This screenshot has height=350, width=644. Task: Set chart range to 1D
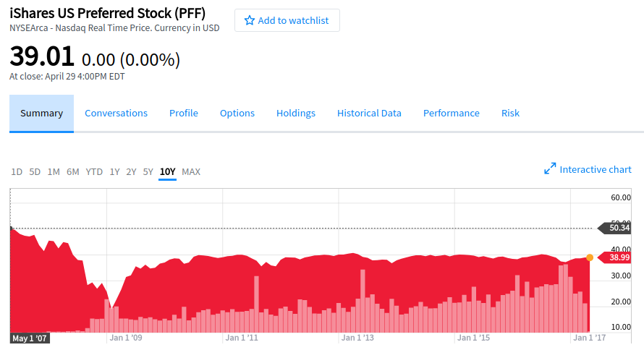(x=17, y=172)
